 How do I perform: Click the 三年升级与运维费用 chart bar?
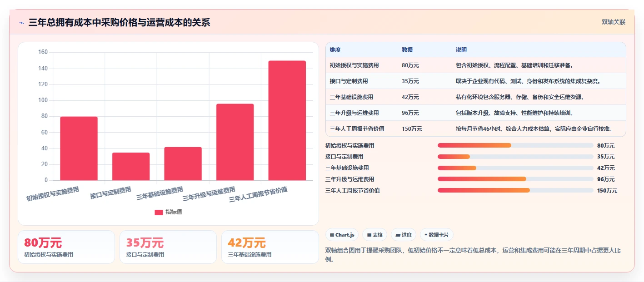click(235, 142)
